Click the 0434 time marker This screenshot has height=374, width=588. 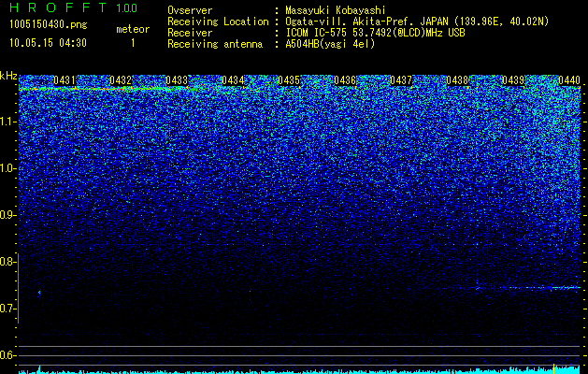coord(233,80)
